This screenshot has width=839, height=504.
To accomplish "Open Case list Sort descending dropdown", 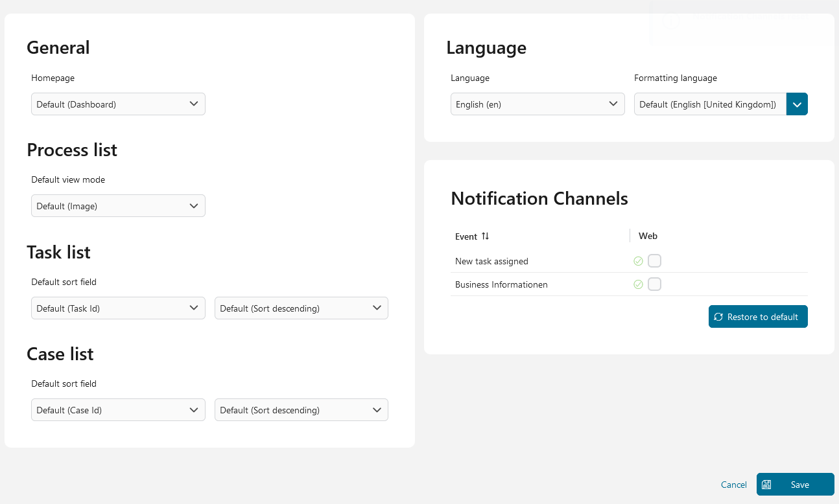I will tap(301, 410).
